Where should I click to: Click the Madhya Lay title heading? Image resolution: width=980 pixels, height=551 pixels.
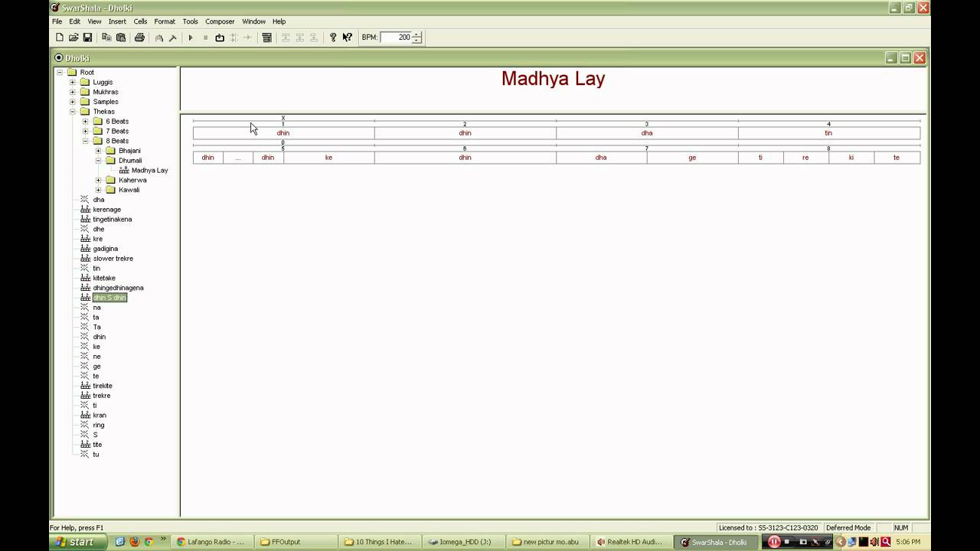553,79
